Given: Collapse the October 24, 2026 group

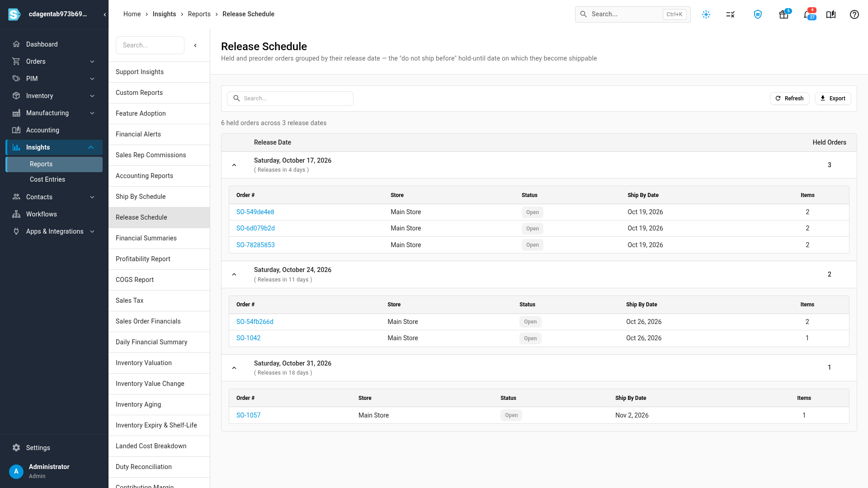Looking at the screenshot, I should (234, 274).
